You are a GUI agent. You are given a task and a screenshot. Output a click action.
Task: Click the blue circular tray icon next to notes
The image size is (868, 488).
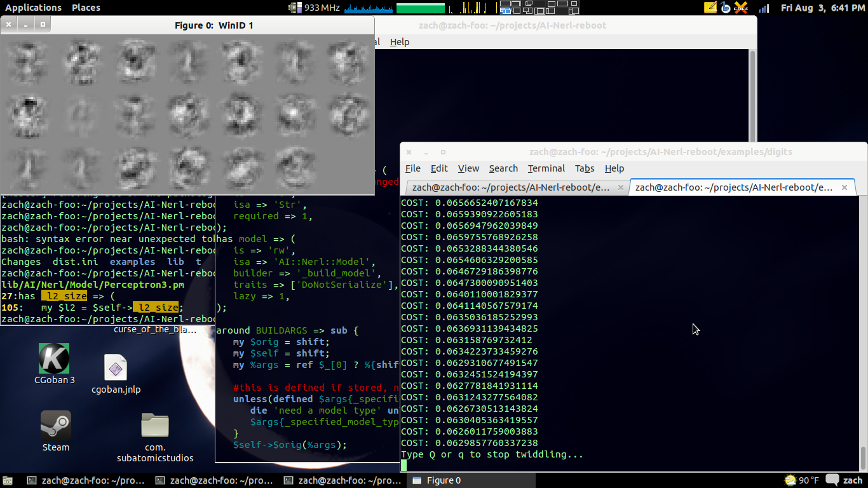(x=726, y=8)
